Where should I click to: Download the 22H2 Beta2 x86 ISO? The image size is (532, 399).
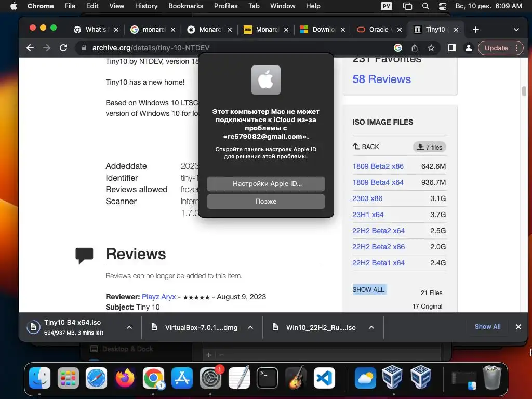[378, 247]
